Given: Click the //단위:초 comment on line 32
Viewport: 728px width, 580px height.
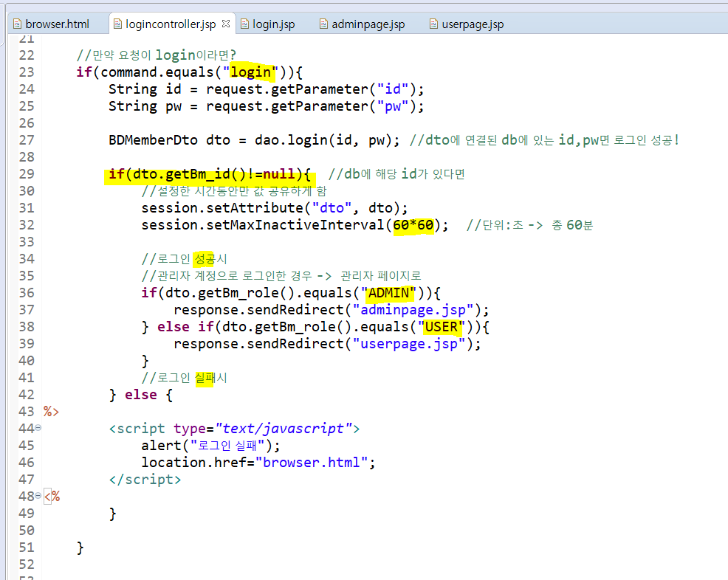Looking at the screenshot, I should coord(529,225).
